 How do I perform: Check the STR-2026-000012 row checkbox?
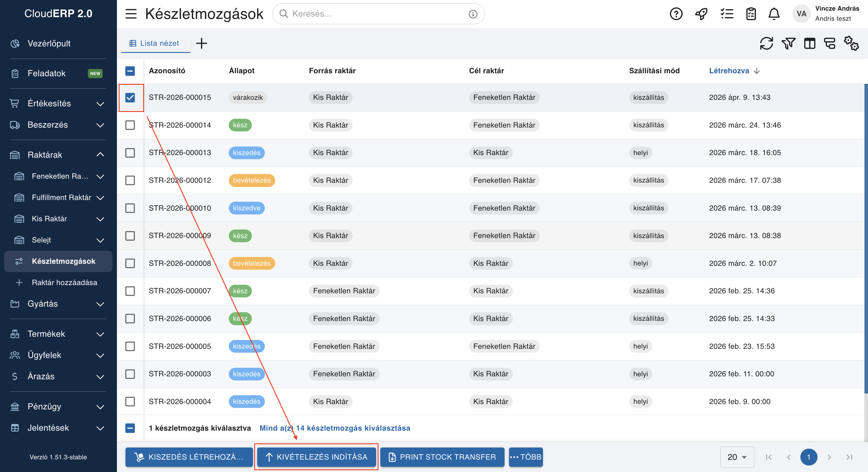pos(130,180)
